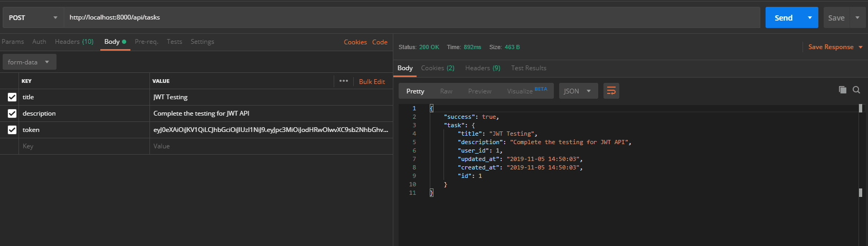Click the Save button

tap(836, 17)
